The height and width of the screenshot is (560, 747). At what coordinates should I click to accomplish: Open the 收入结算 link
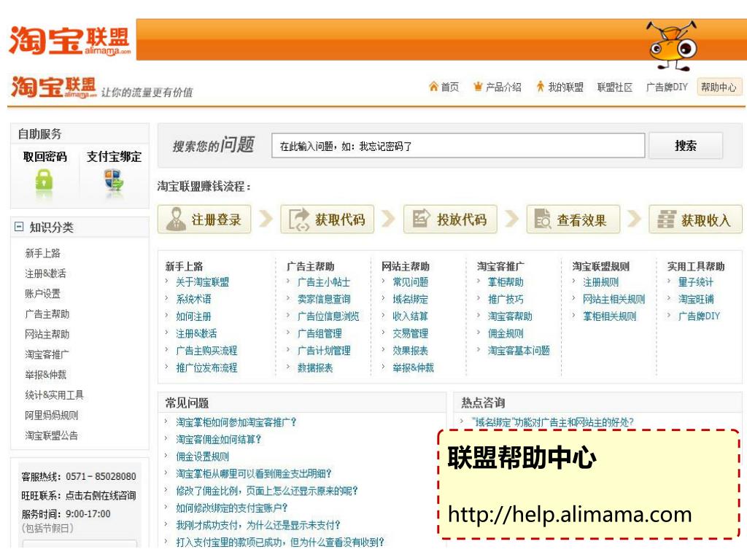coord(410,316)
